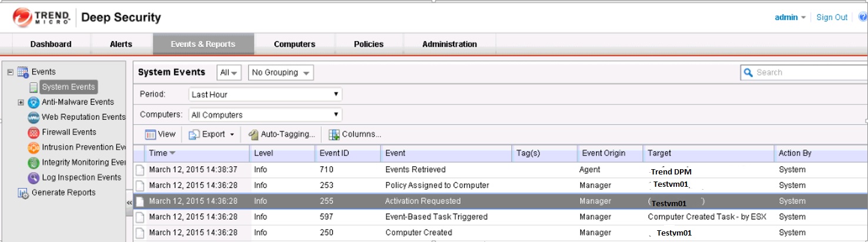Click the Log Inspection Events icon
Screen dimensions: 868x242
point(33,177)
